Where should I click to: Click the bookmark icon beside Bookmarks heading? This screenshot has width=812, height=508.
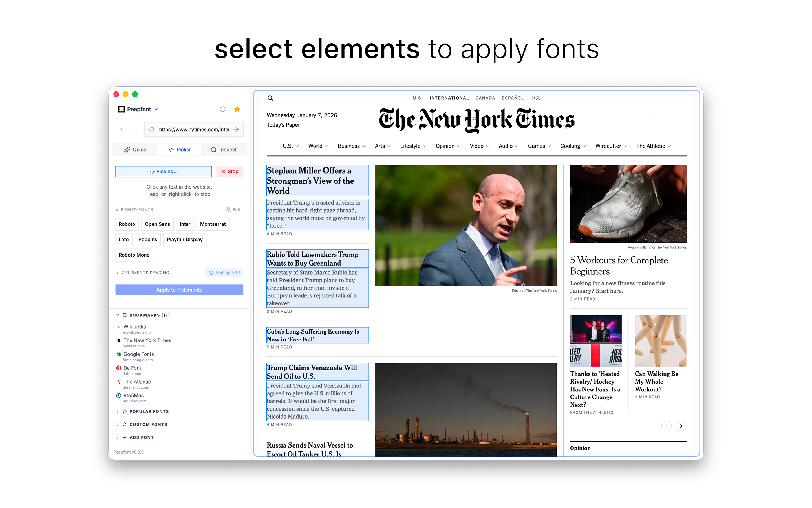pyautogui.click(x=125, y=315)
